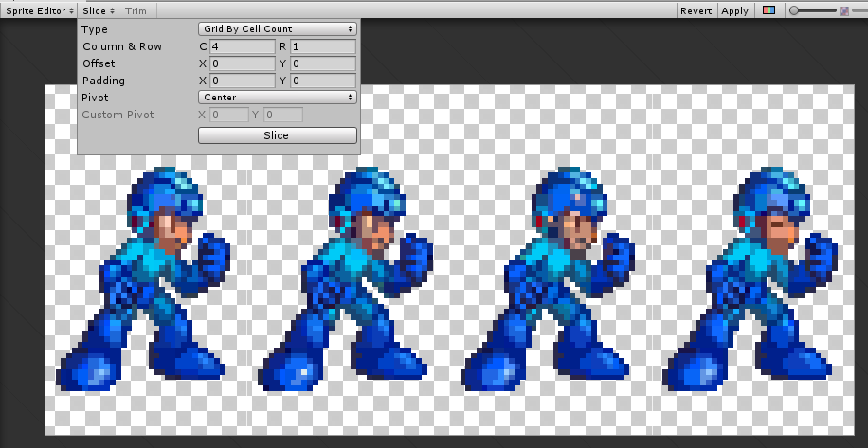868x448 pixels.
Task: Adjust the zoom slider handle
Action: [x=794, y=10]
